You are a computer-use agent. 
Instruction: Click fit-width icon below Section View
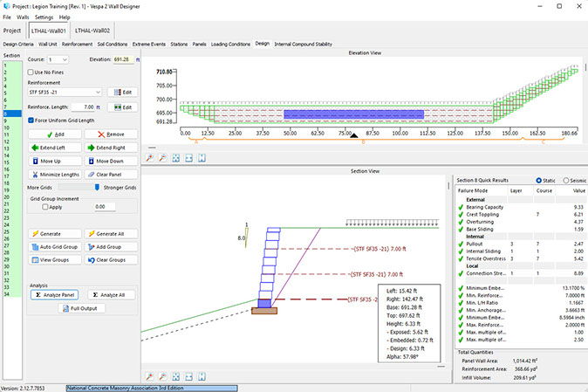click(x=189, y=376)
